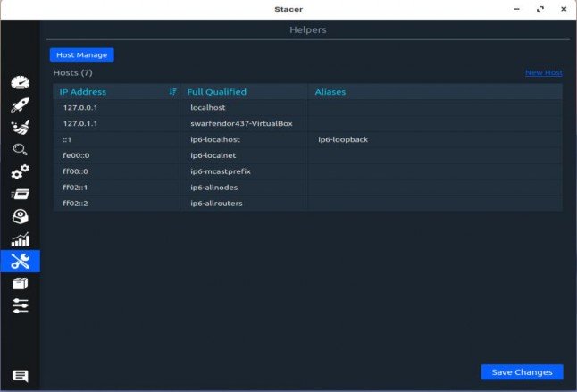The height and width of the screenshot is (392, 577).
Task: Select the swarfendor437-VirtualBox hostname cell
Action: pyautogui.click(x=245, y=123)
